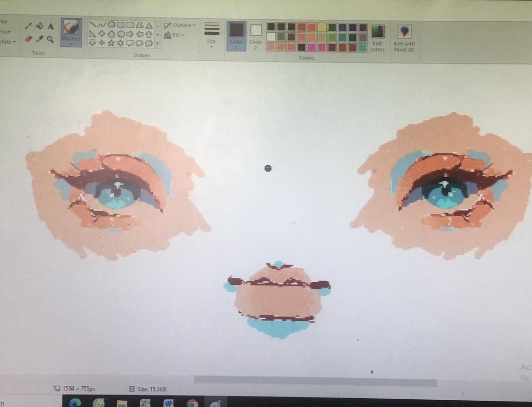Viewport: 532px width, 407px height.
Task: Choose the lime green palette swatch
Action: pyautogui.click(x=332, y=37)
